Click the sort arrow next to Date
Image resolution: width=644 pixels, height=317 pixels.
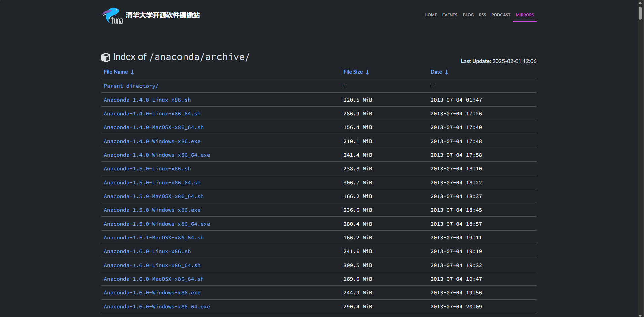pos(446,72)
